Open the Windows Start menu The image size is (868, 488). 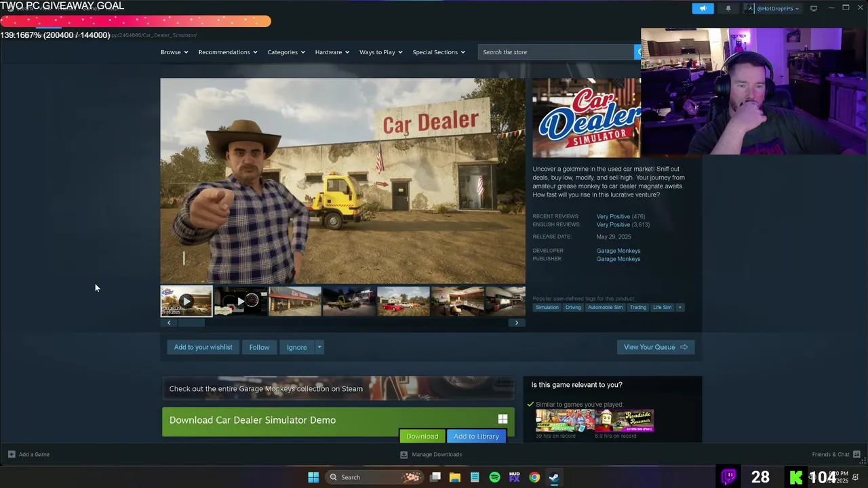(x=313, y=477)
